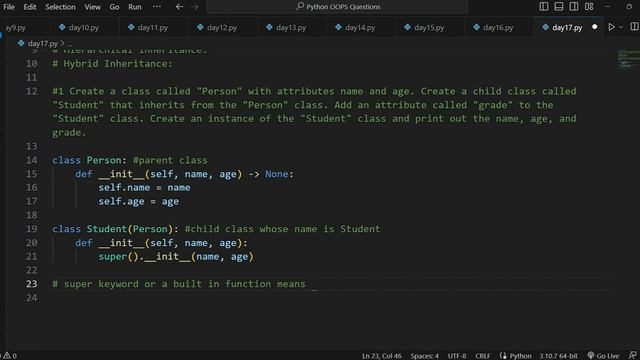Image resolution: width=640 pixels, height=360 pixels.
Task: Open the Go menu
Action: (114, 7)
